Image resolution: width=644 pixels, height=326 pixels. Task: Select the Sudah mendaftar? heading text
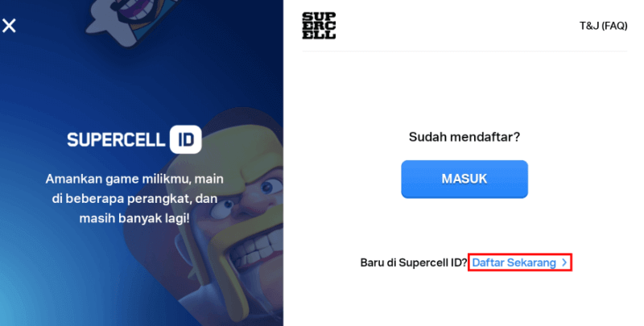tap(464, 137)
